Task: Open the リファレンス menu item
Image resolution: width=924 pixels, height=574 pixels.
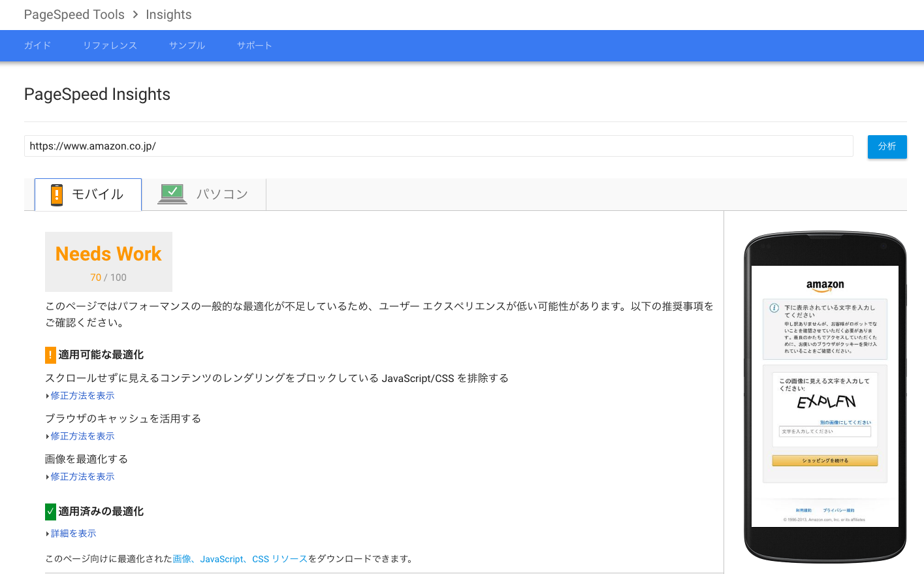Action: (x=110, y=46)
